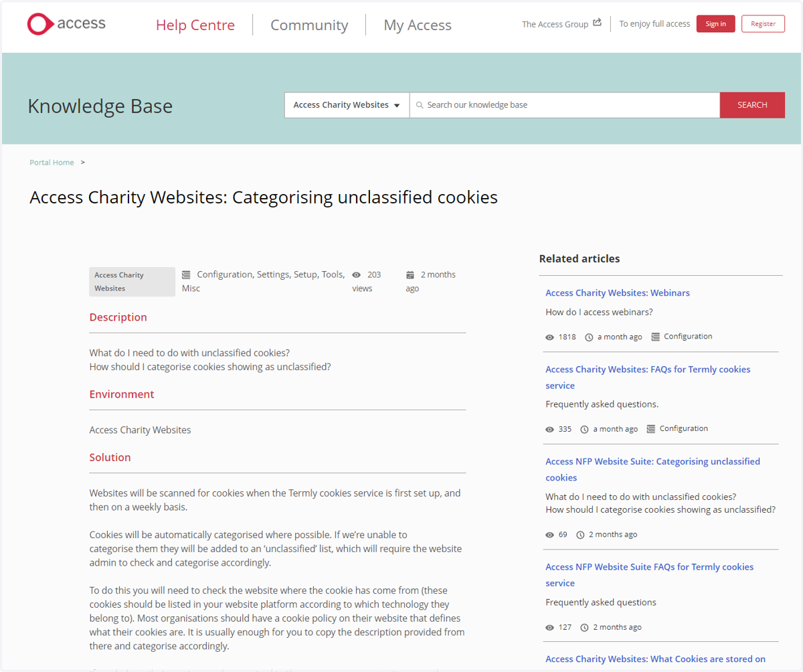Click clock icon in Webinars related article
Viewport: 803px width, 672px height.
[x=589, y=337]
